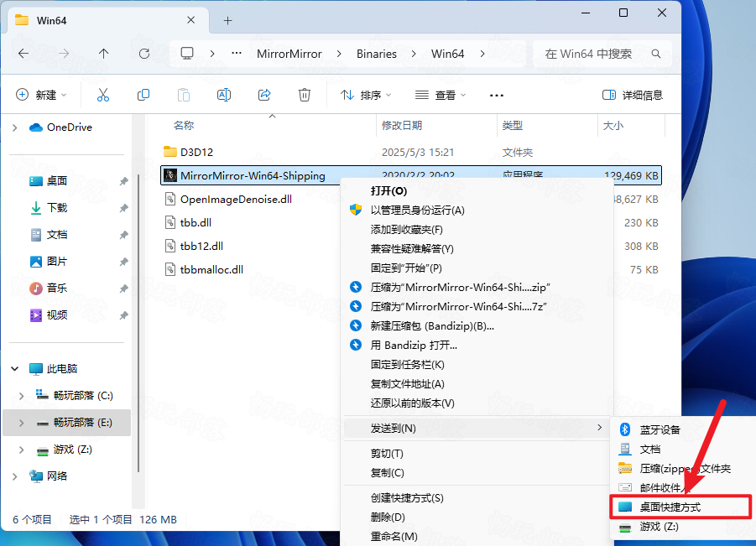The width and height of the screenshot is (756, 546).
Task: Open the 排序 sort dropdown
Action: click(x=366, y=95)
